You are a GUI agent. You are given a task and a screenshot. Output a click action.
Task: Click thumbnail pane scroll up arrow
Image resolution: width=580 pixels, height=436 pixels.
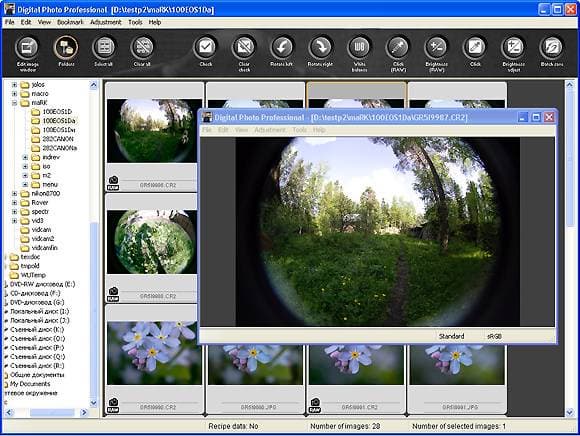point(570,85)
